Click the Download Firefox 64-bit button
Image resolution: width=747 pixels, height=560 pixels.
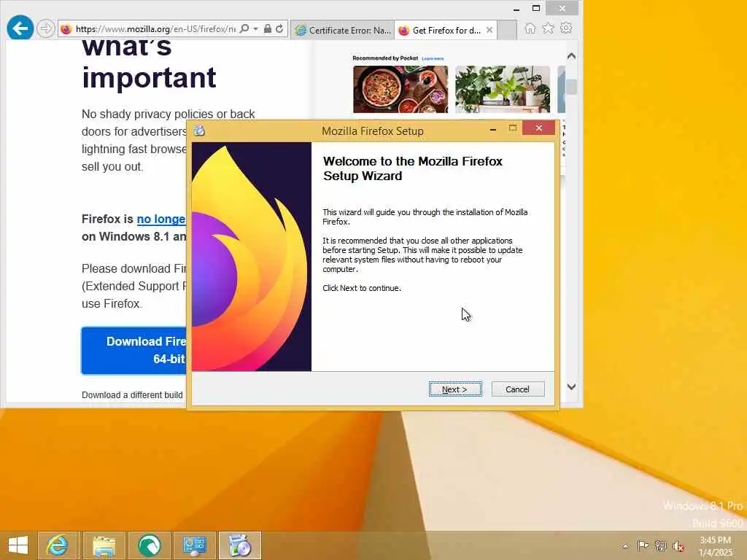point(134,351)
